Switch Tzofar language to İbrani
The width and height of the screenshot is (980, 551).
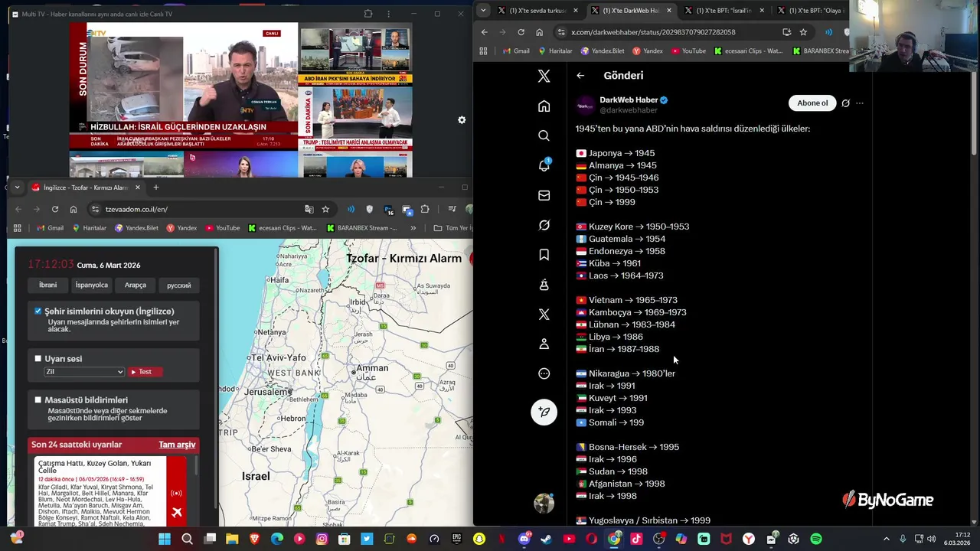(47, 285)
